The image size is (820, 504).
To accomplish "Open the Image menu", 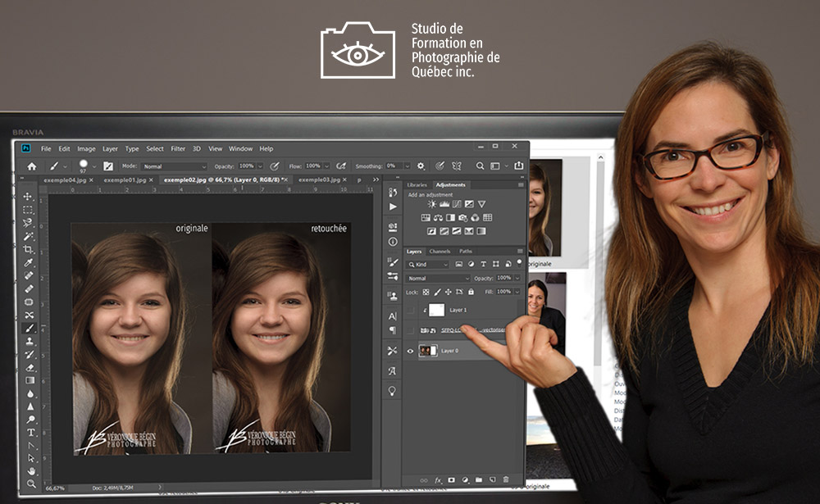I will [86, 148].
